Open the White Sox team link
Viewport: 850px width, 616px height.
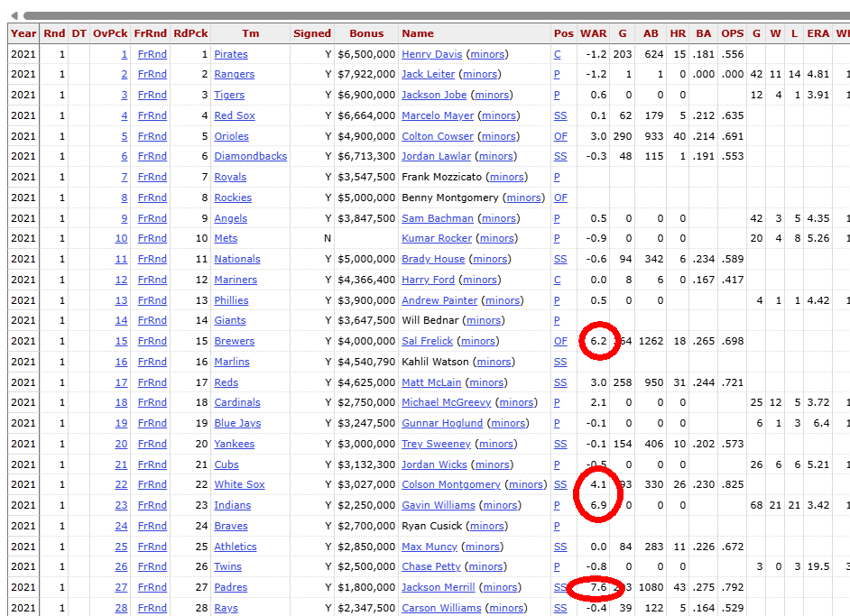coord(239,484)
